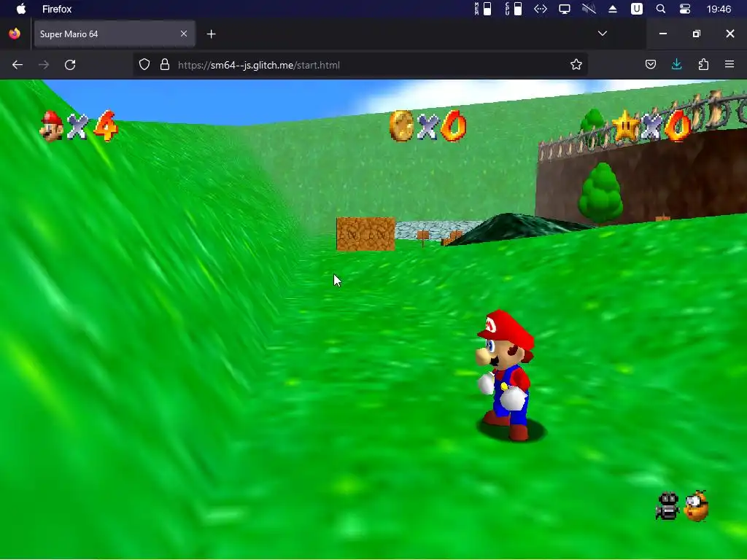Open Control Center

(x=685, y=9)
